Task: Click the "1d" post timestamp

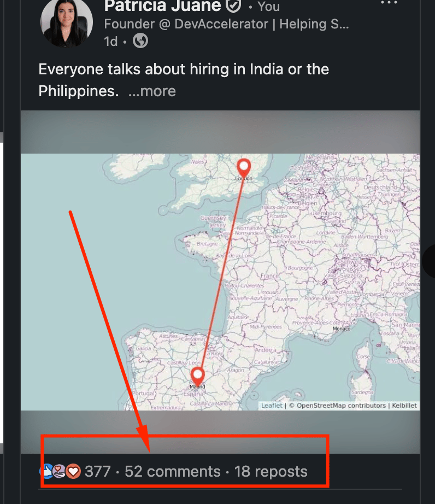Action: tap(110, 42)
